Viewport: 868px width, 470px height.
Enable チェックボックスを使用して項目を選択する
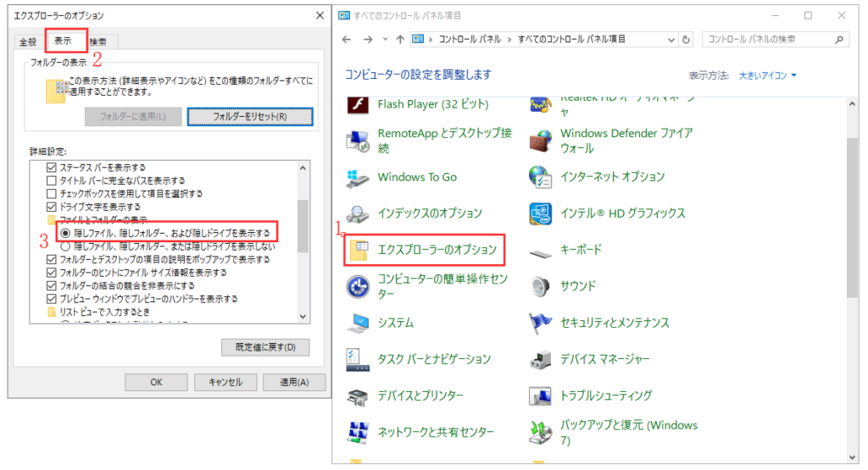tap(52, 194)
